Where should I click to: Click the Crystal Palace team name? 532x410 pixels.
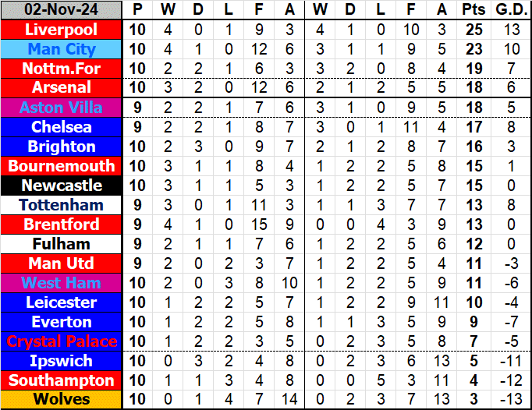(62, 341)
